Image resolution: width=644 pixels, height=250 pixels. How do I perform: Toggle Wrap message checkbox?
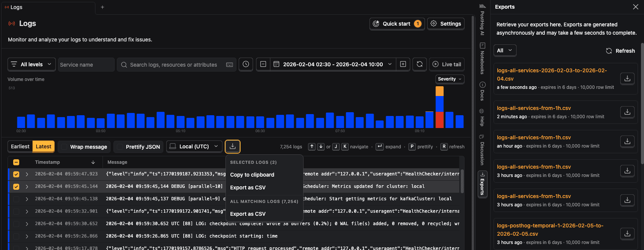(x=64, y=147)
